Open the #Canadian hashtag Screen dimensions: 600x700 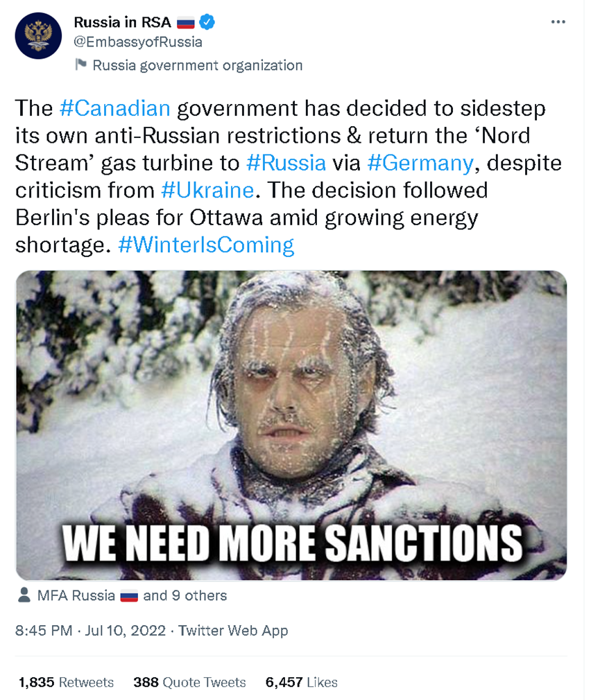tap(115, 108)
